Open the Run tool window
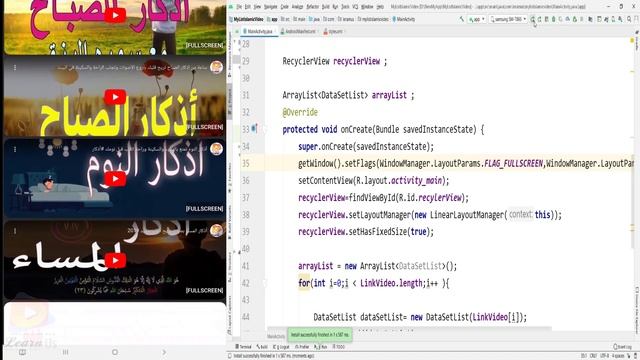Image resolution: width=640 pixels, height=360 pixels. pos(321,347)
